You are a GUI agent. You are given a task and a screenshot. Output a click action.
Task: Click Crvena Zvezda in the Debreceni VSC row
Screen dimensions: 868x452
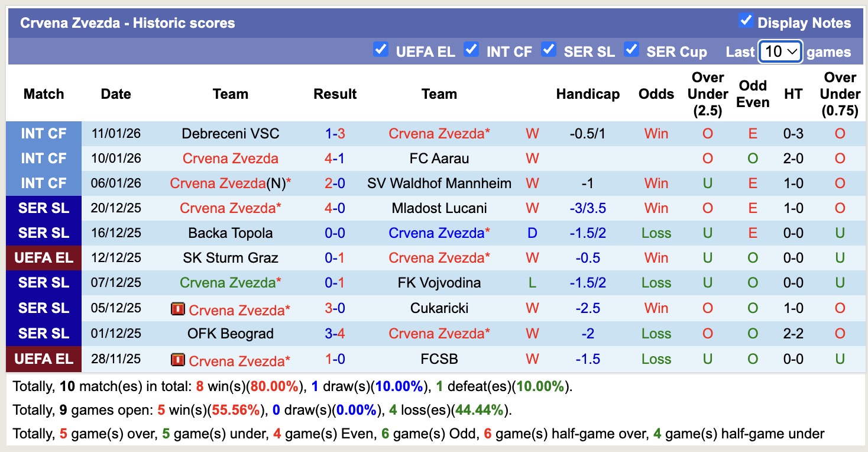pos(439,133)
